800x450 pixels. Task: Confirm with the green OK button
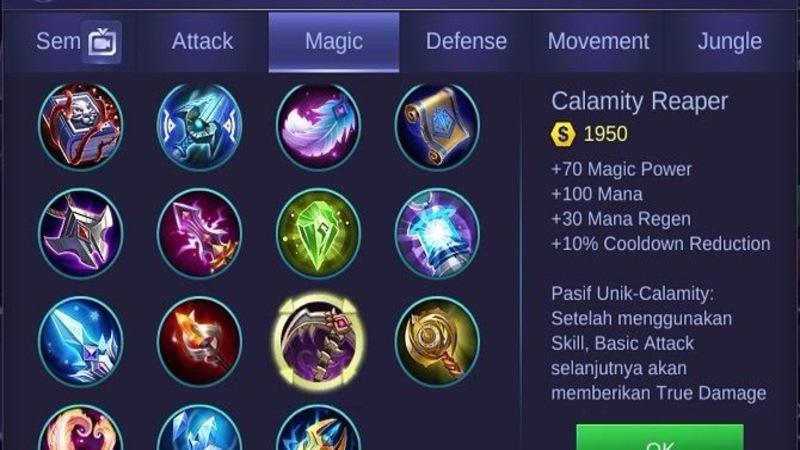click(660, 438)
